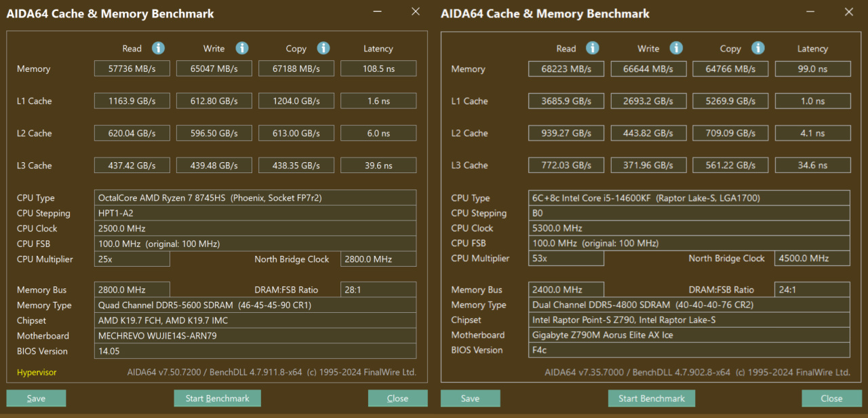
Task: Click the 25x CPU multiplier field
Action: click(x=132, y=259)
